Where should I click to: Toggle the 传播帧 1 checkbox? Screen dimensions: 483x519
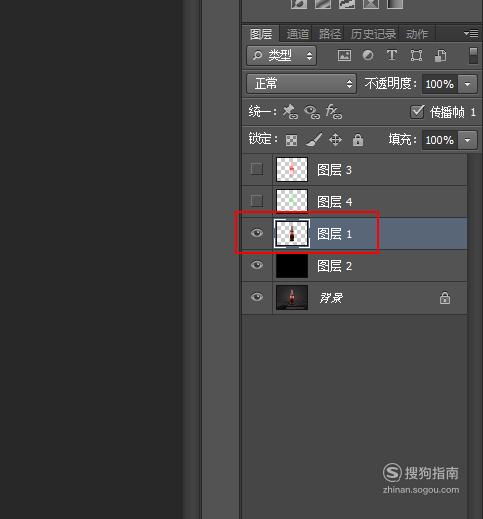coord(417,112)
